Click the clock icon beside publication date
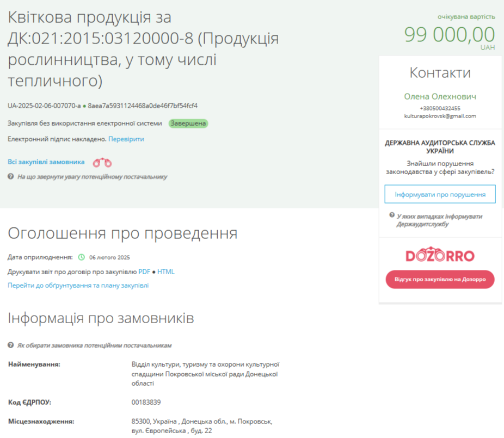The image size is (504, 438). [82, 257]
